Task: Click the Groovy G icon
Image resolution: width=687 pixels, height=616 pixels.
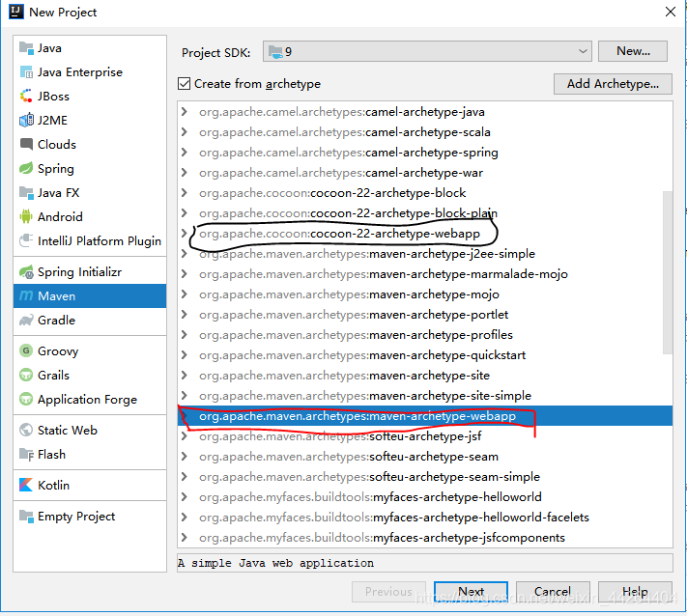Action: 26,351
